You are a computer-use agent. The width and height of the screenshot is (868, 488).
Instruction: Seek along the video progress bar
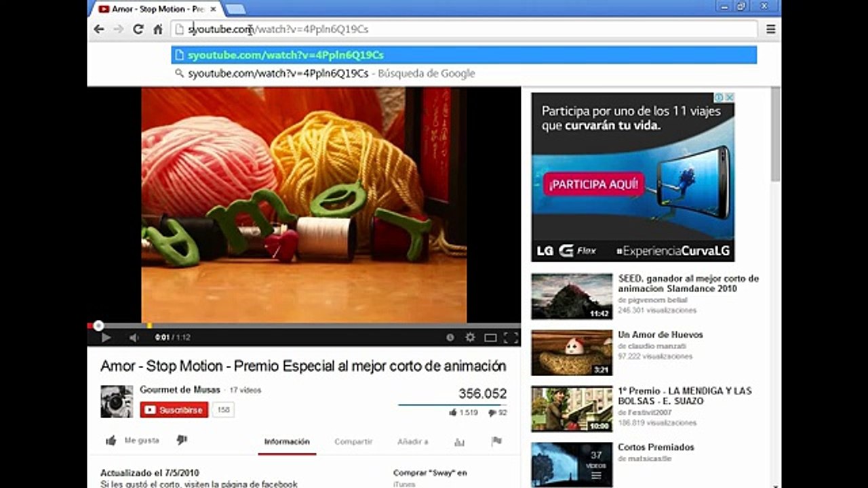304,326
